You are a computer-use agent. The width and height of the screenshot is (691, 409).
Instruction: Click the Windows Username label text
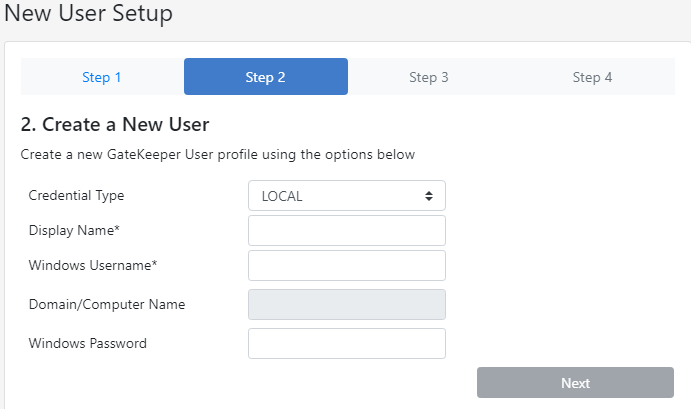(91, 266)
